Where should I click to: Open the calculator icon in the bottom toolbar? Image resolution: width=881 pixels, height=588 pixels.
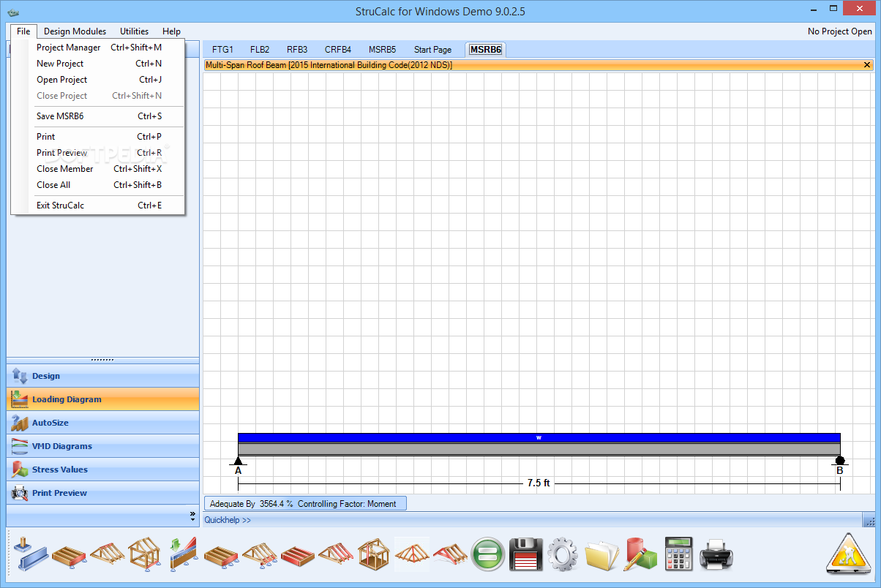(678, 554)
